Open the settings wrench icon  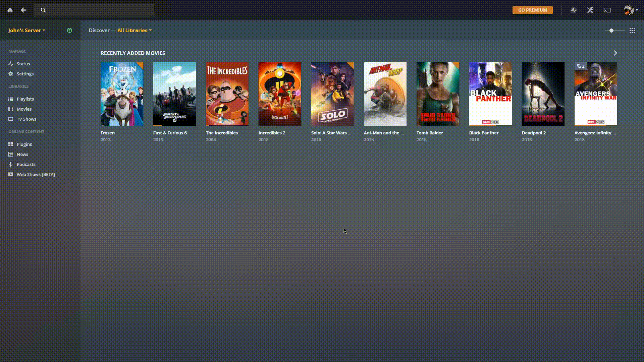pyautogui.click(x=590, y=10)
